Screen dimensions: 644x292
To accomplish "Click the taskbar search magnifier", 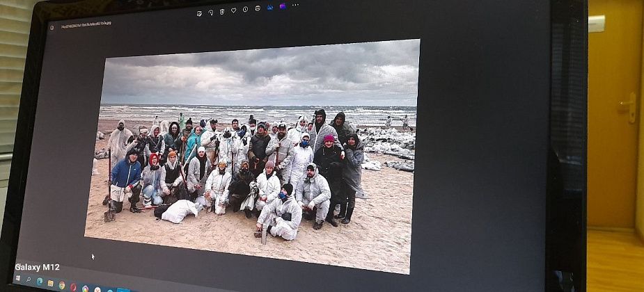I will tap(28, 279).
